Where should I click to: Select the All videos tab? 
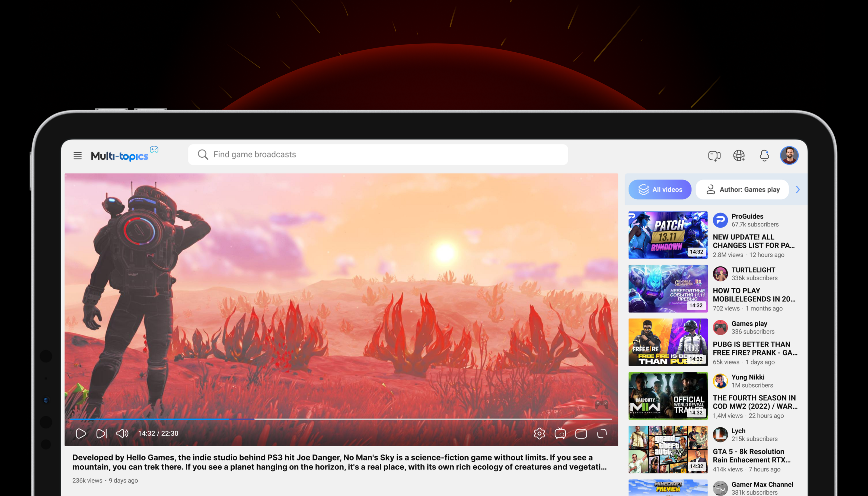pos(660,189)
